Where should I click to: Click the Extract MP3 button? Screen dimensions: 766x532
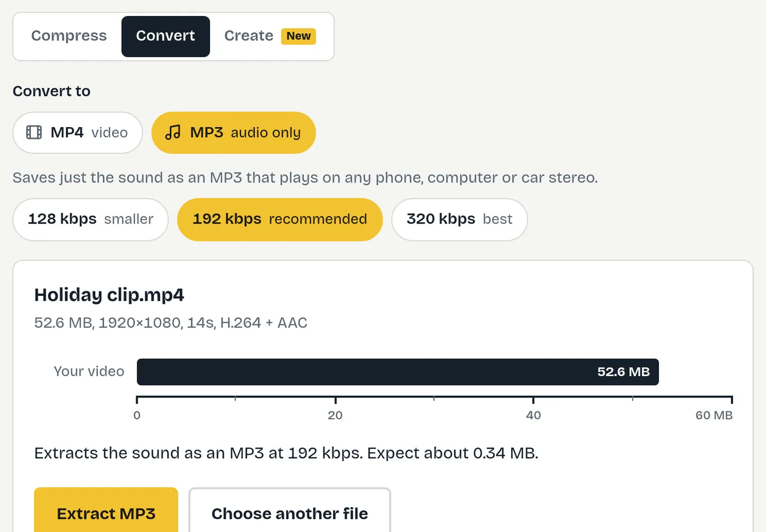click(x=106, y=511)
